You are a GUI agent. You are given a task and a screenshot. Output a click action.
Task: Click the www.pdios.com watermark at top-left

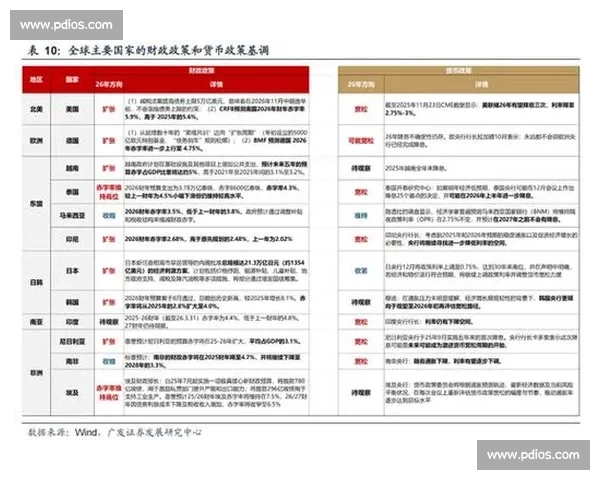click(x=66, y=24)
